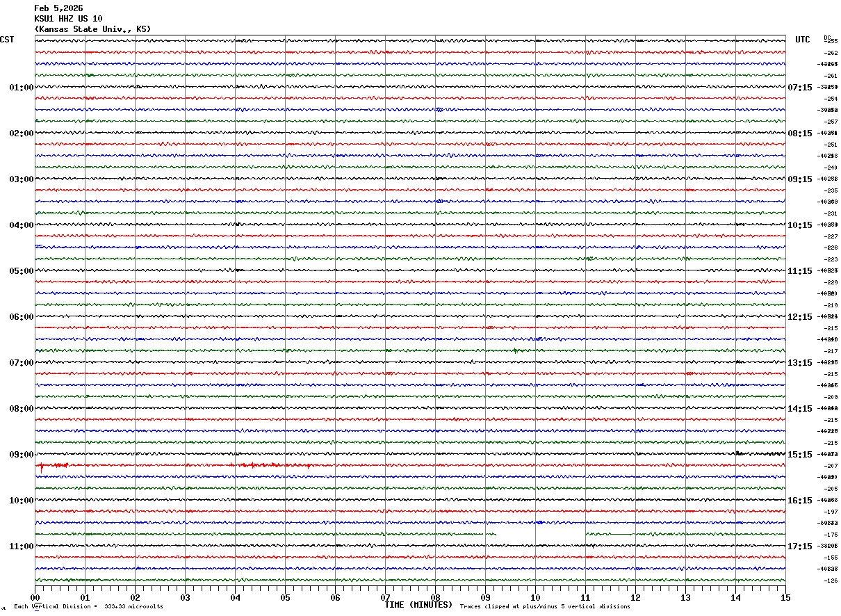Click the UTC timezone label
Screen dimensions: 841x616
(x=803, y=40)
